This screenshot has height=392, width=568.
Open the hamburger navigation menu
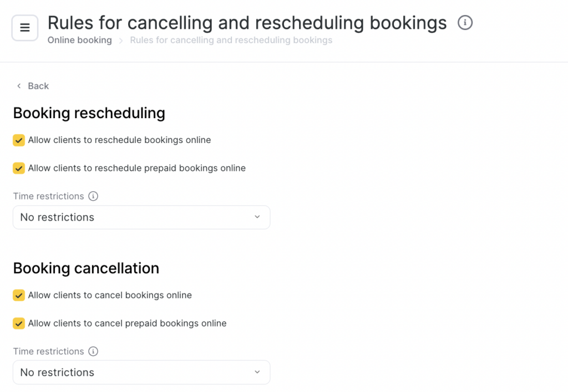pyautogui.click(x=25, y=28)
